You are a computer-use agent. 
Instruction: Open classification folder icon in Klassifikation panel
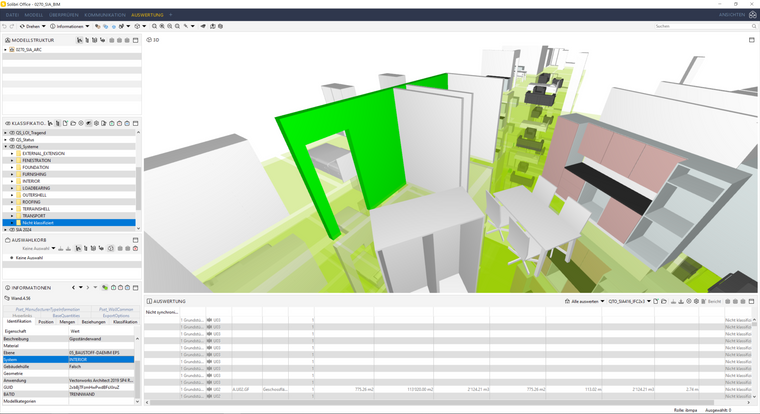click(73, 123)
